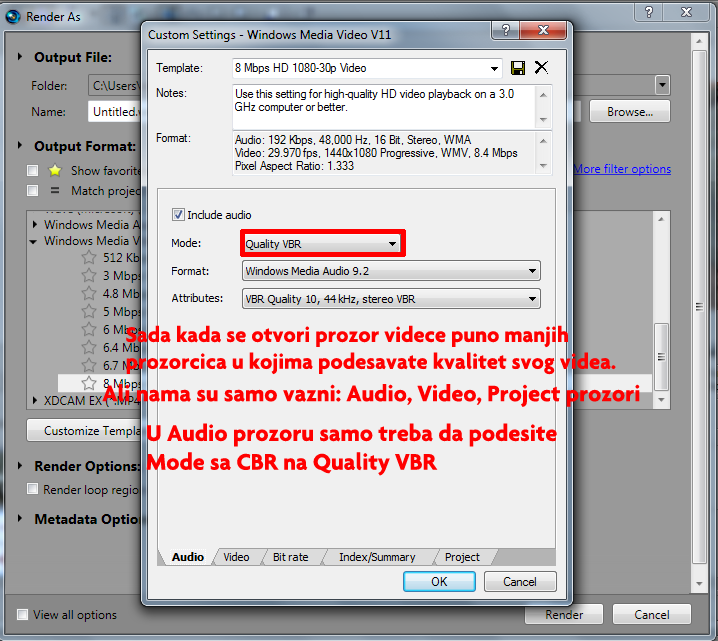Open the More filter options link
The width and height of the screenshot is (718, 641).
click(x=622, y=169)
